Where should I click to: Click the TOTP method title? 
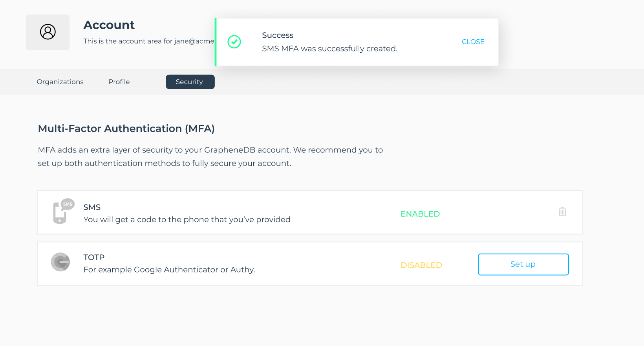coord(94,257)
